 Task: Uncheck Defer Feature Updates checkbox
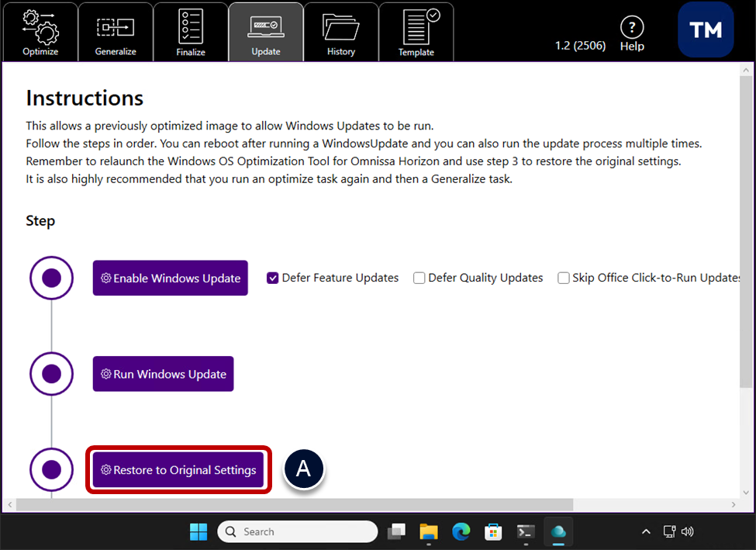click(x=273, y=278)
